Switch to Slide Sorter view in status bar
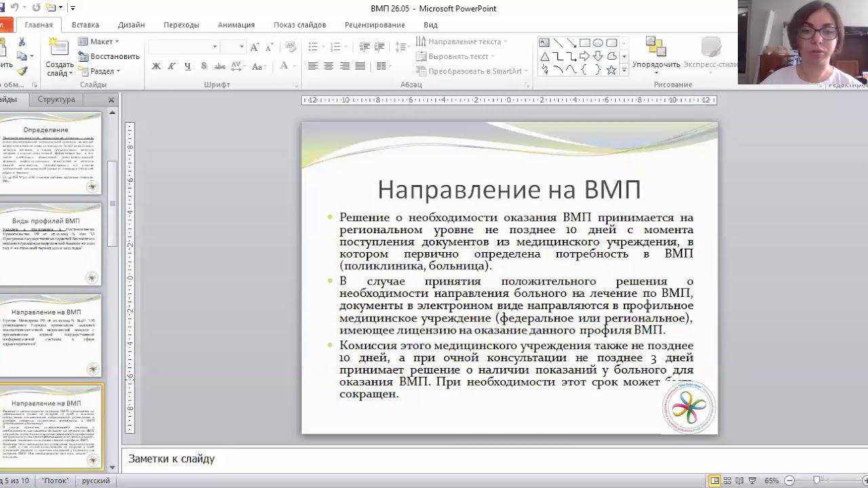 tap(727, 481)
